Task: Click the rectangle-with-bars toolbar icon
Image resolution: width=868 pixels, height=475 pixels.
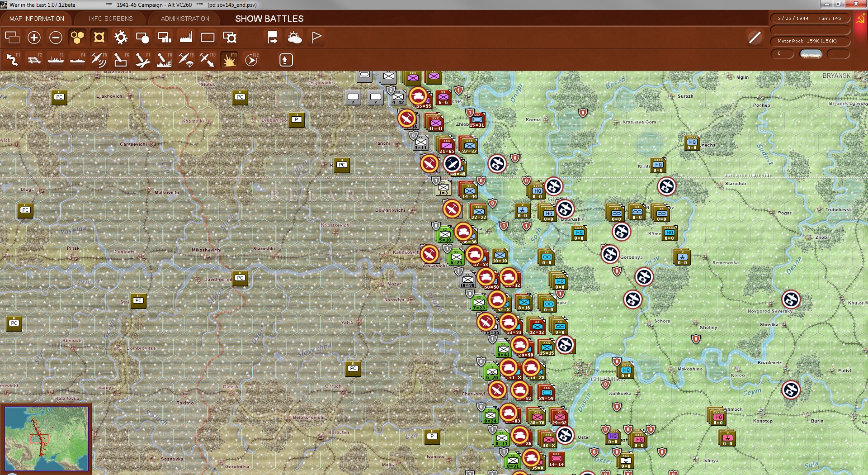Action: 164,37
